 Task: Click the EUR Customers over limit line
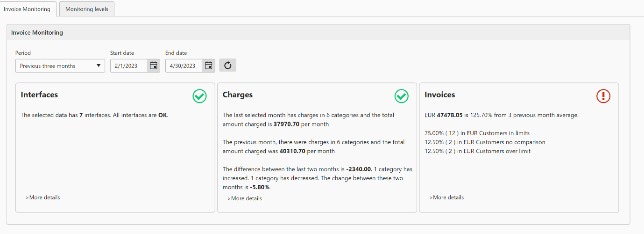click(477, 151)
